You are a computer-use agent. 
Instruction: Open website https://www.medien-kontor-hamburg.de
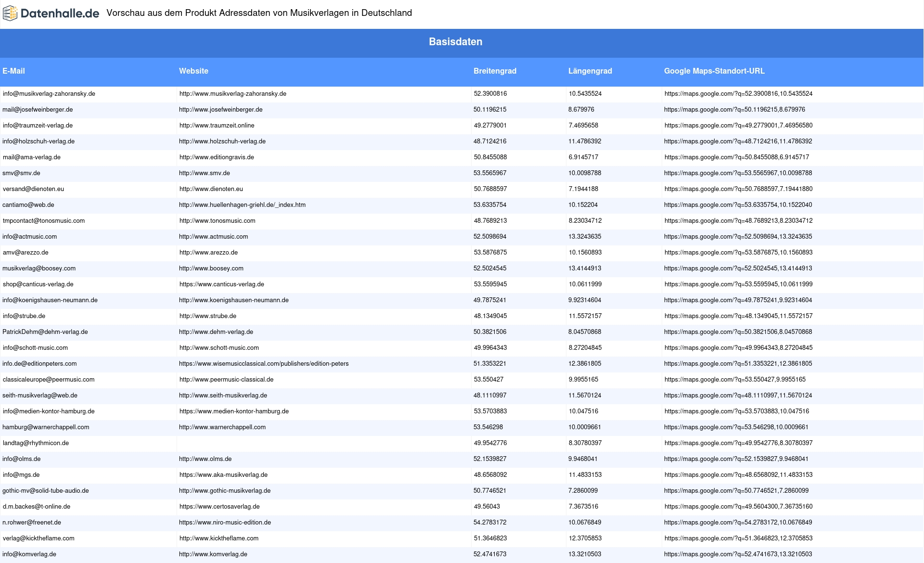click(x=234, y=411)
